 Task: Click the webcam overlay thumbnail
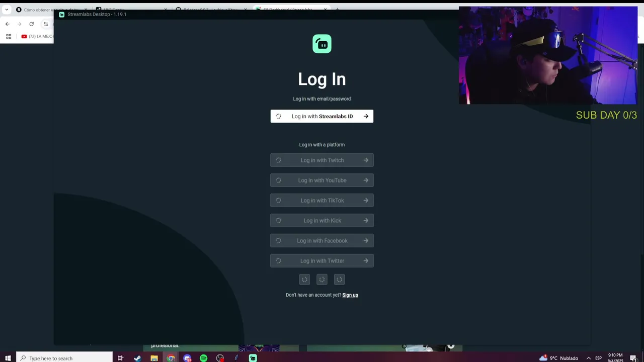(x=548, y=55)
